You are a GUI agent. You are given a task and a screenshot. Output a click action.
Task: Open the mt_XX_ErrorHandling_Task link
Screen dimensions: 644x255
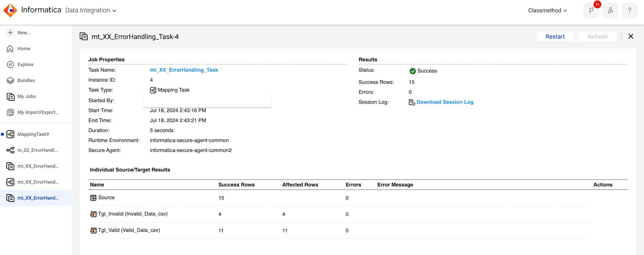pos(184,70)
